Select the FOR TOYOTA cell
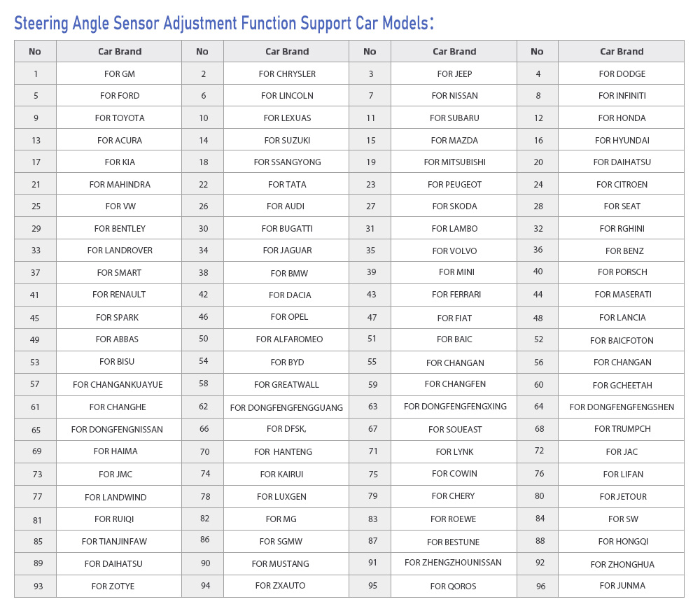 (x=119, y=118)
